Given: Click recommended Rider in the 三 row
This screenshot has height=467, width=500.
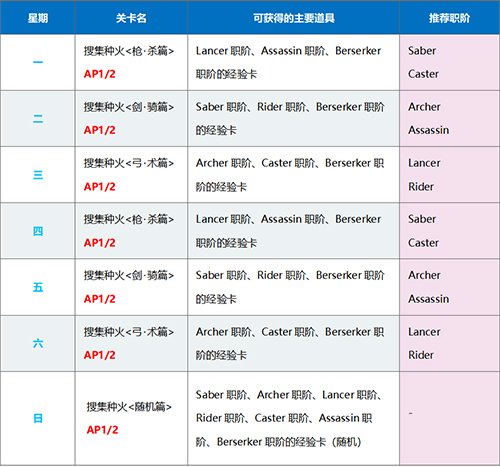Looking at the screenshot, I should [x=421, y=187].
